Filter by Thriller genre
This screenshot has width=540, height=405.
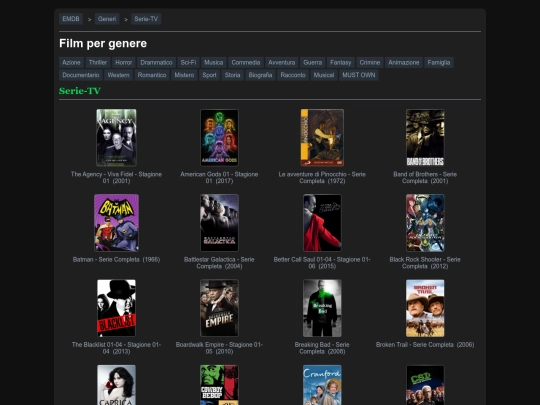pyautogui.click(x=98, y=63)
